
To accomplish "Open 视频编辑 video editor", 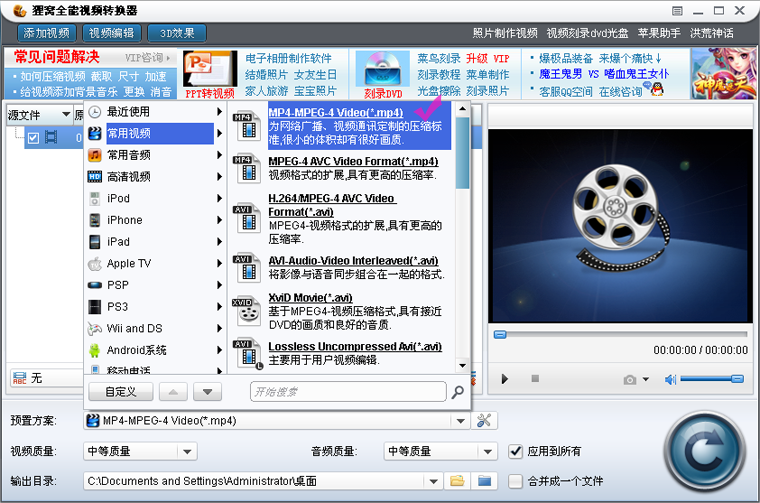I will point(111,33).
